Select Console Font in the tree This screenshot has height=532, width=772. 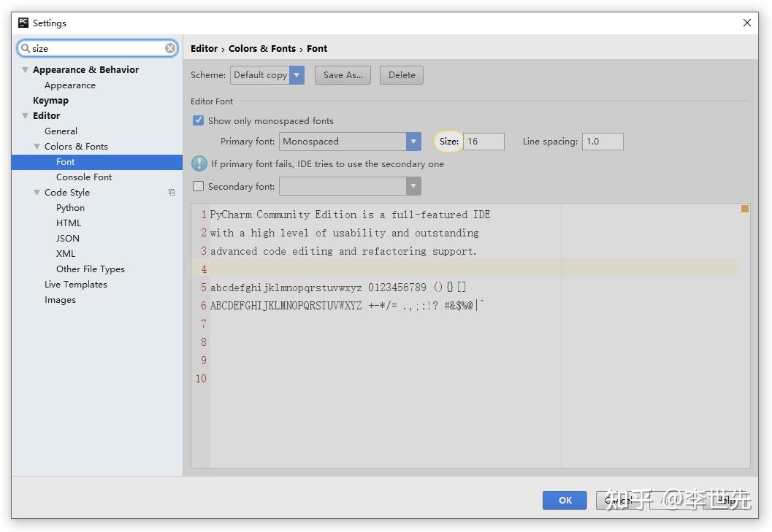pyautogui.click(x=84, y=177)
